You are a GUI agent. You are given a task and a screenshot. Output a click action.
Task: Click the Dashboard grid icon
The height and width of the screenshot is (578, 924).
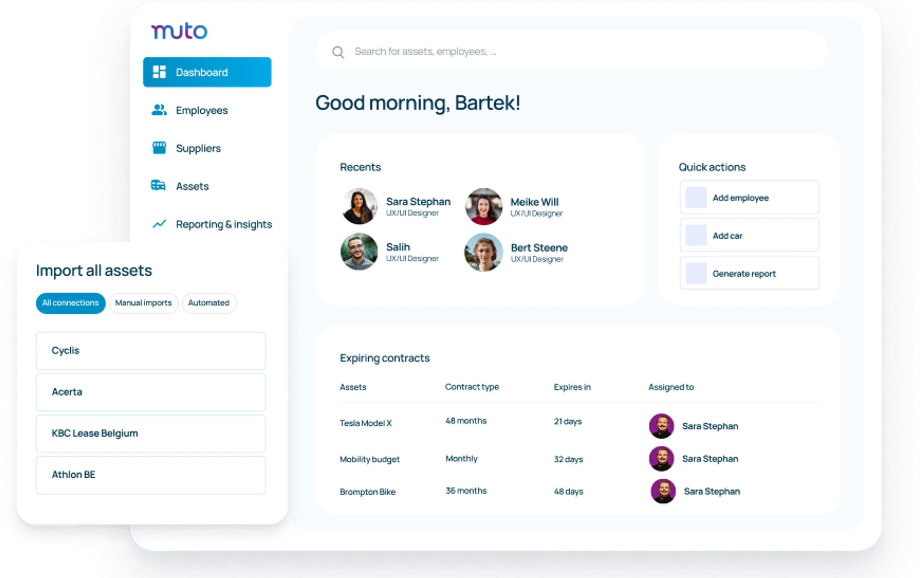tap(159, 72)
